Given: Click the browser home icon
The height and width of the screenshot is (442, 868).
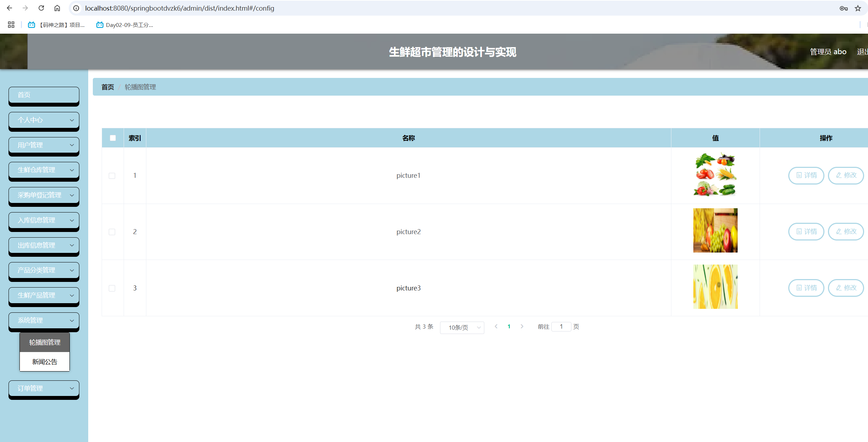Looking at the screenshot, I should (57, 8).
